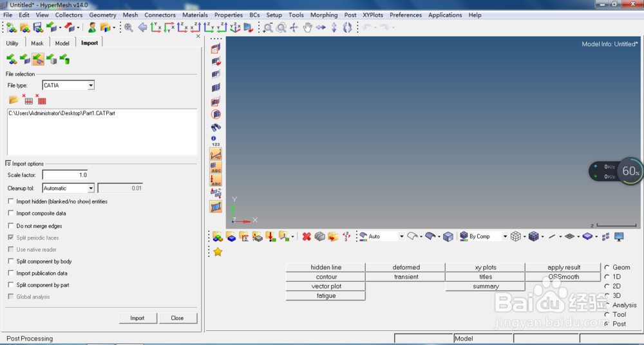Collapse the Import options expander

click(x=8, y=163)
